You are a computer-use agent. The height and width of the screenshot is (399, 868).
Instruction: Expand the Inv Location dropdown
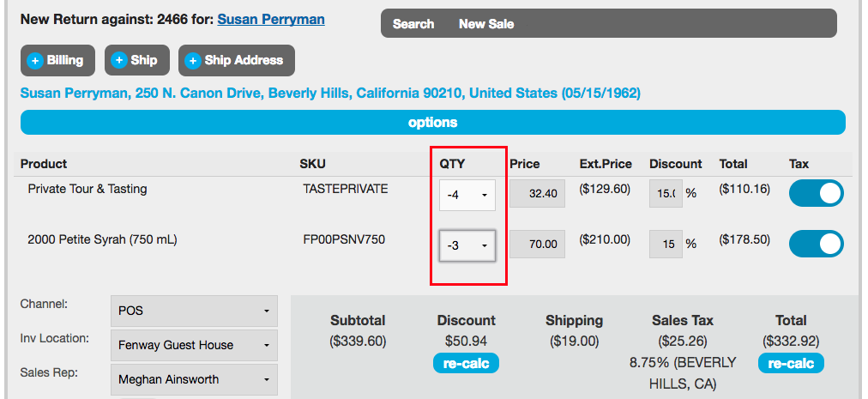tap(194, 345)
